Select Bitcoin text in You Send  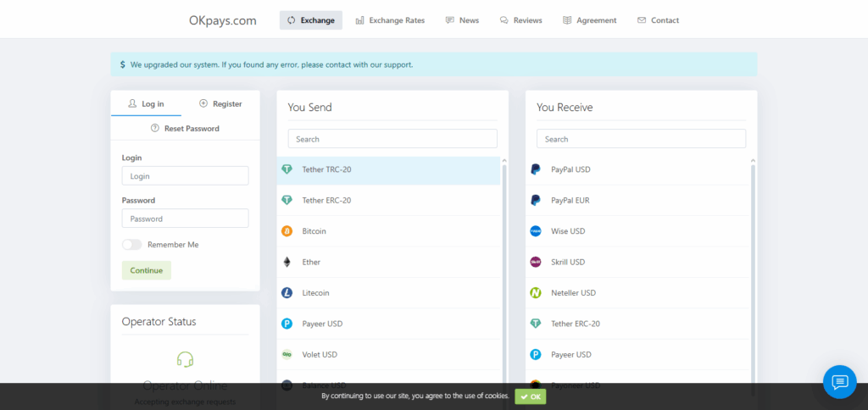point(314,231)
